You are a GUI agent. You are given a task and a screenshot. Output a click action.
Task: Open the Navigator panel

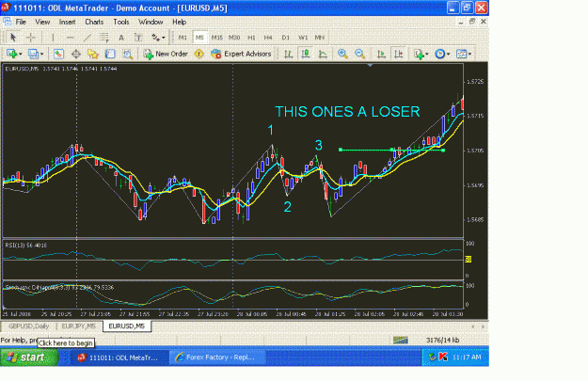(x=93, y=54)
